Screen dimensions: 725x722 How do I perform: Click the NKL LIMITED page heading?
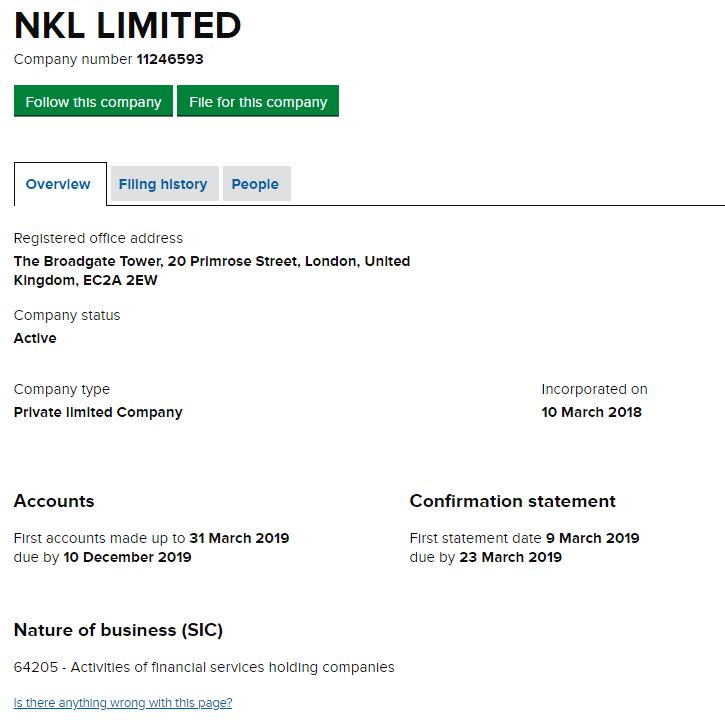(128, 25)
